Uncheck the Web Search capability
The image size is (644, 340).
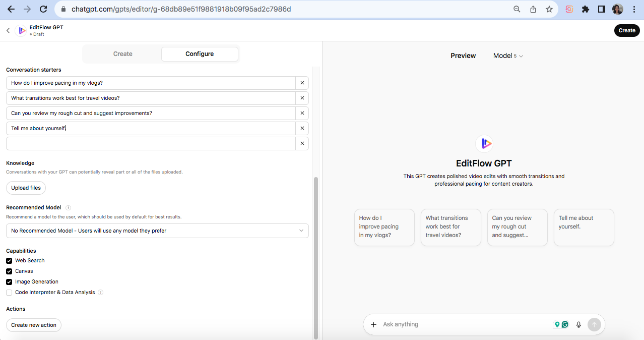coord(9,261)
